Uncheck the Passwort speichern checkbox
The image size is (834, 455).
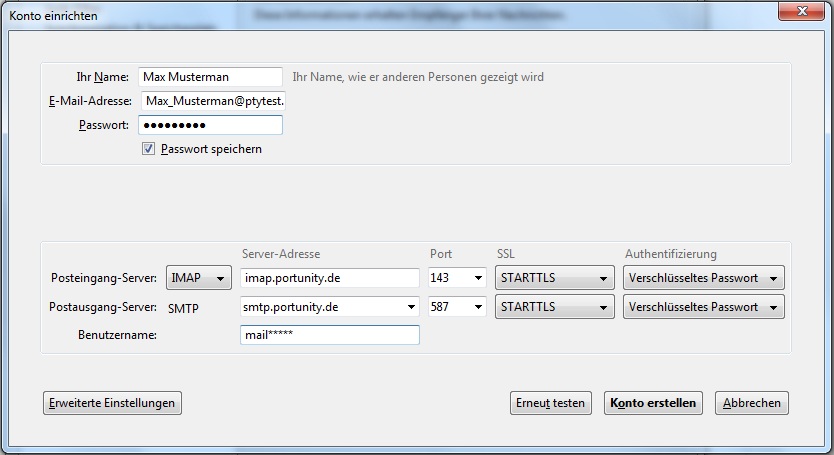pyautogui.click(x=149, y=149)
